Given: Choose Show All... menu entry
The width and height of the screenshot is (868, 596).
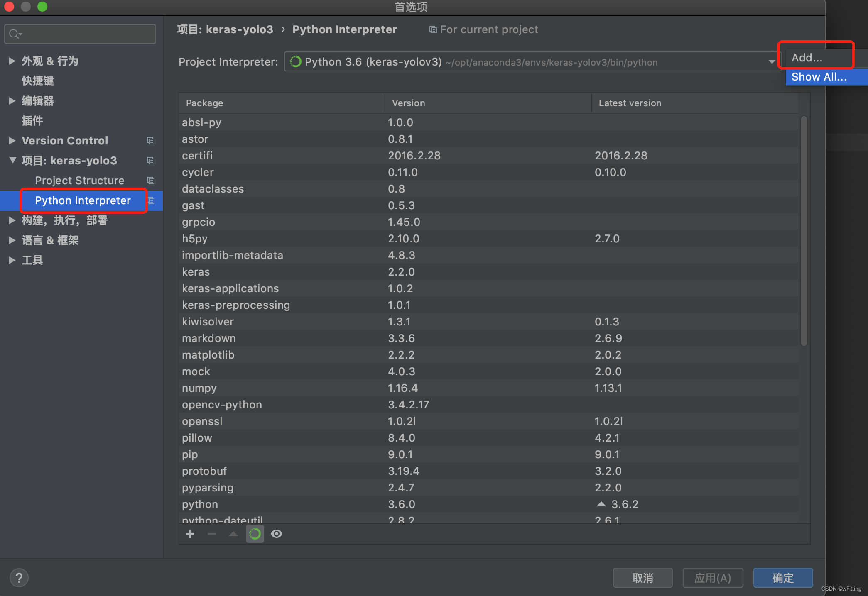Looking at the screenshot, I should click(819, 77).
